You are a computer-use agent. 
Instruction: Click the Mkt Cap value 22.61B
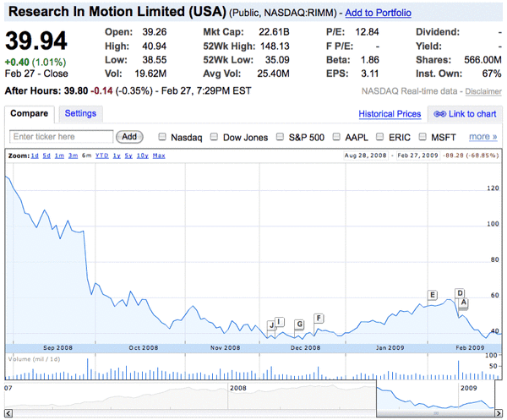[274, 32]
